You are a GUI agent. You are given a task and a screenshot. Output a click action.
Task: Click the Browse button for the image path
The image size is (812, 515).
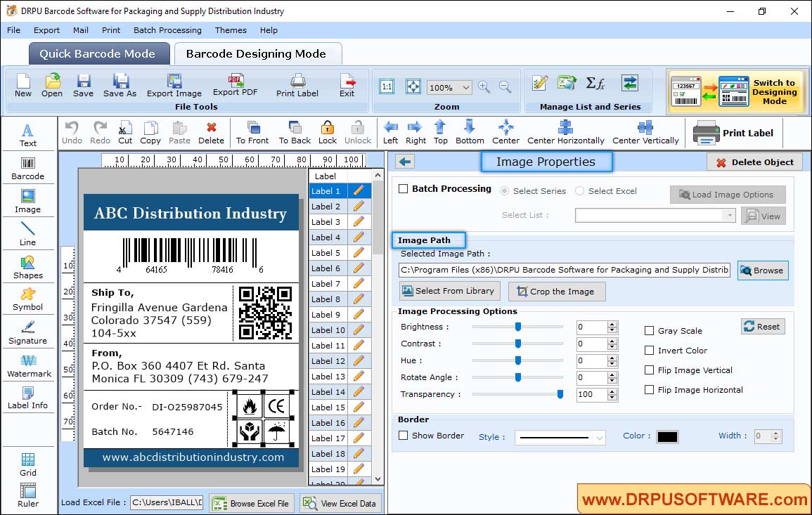coord(762,270)
